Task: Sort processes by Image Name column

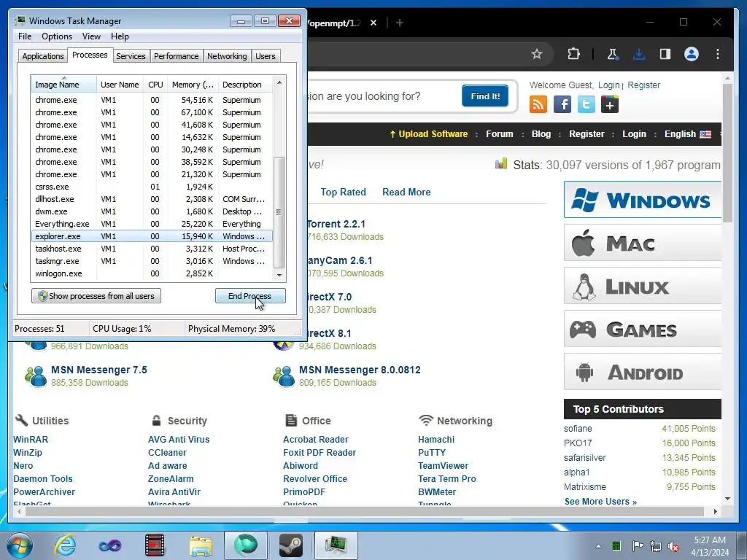Action: tap(63, 85)
